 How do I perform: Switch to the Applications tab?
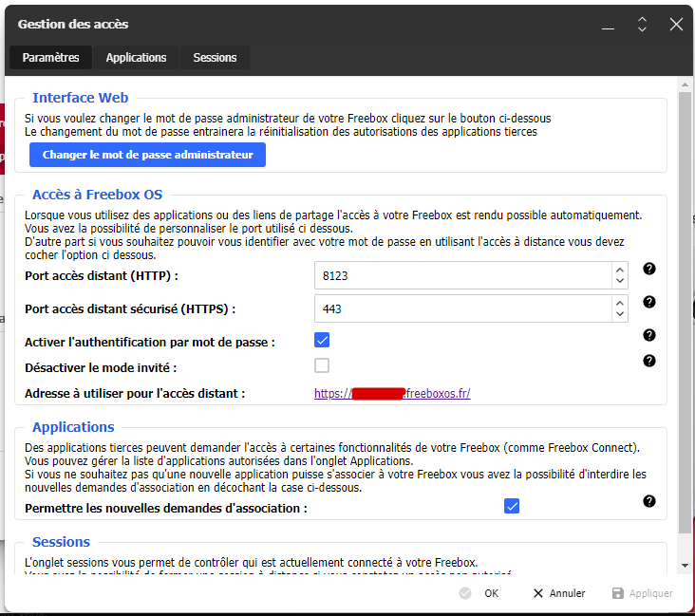(136, 58)
